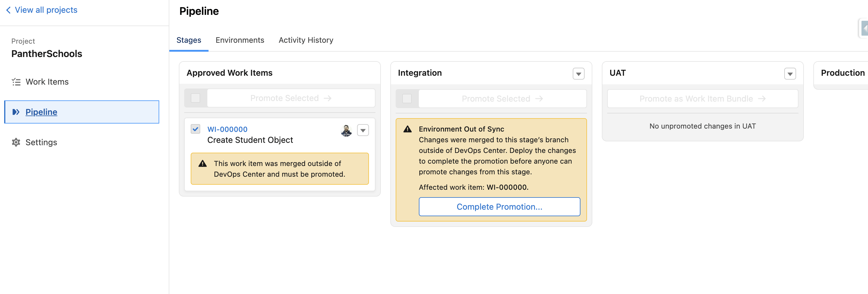Toggle select-all checkbox in Integration stage
The image size is (868, 294).
pyautogui.click(x=407, y=99)
